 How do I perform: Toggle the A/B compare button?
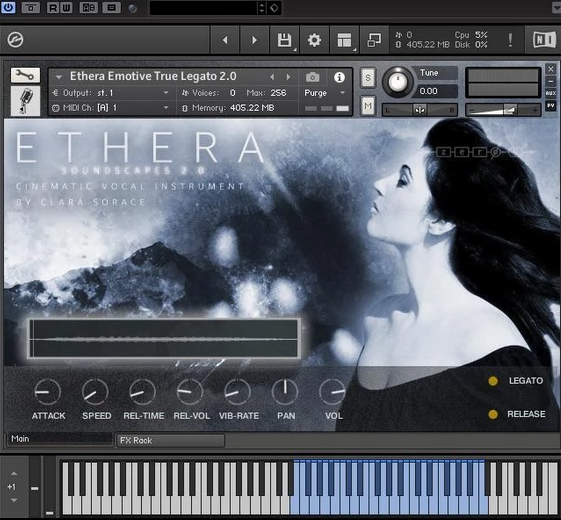(88, 8)
